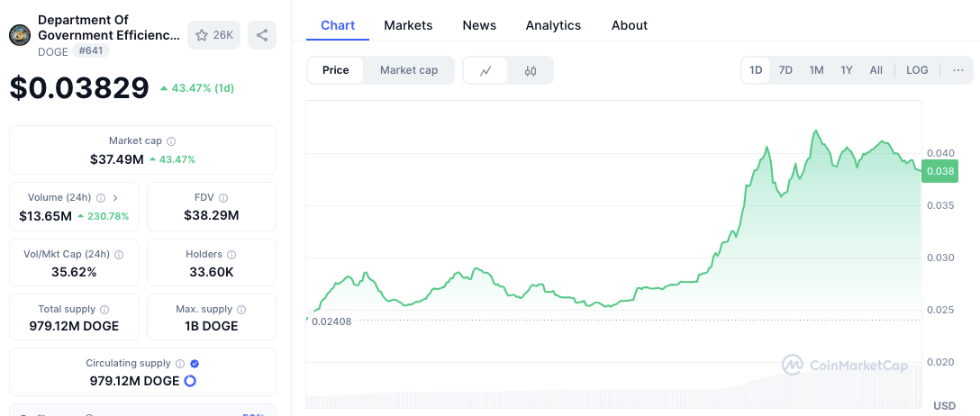The image size is (980, 416).
Task: Select the All time range
Action: pos(876,70)
